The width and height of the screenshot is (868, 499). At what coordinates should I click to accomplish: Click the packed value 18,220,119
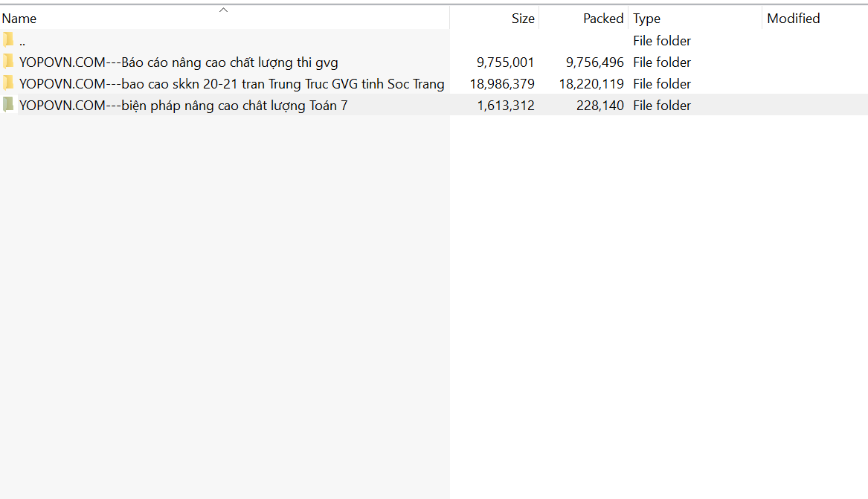pos(591,84)
